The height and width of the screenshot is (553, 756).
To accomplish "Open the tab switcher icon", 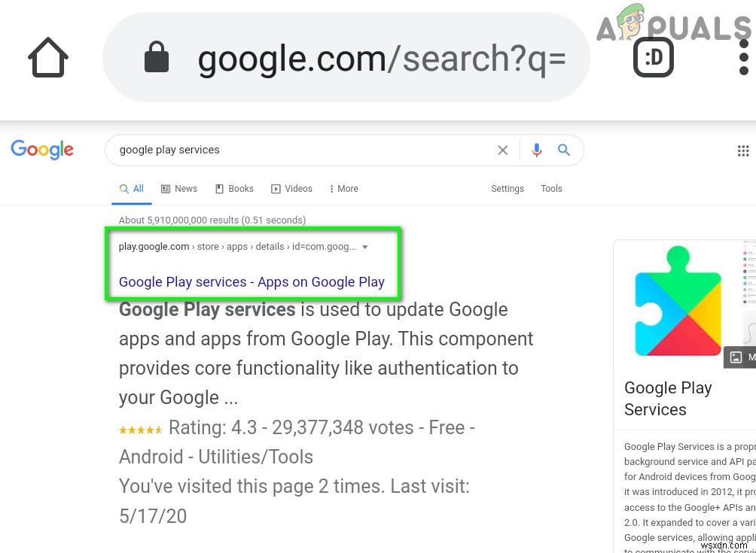I will [x=653, y=57].
